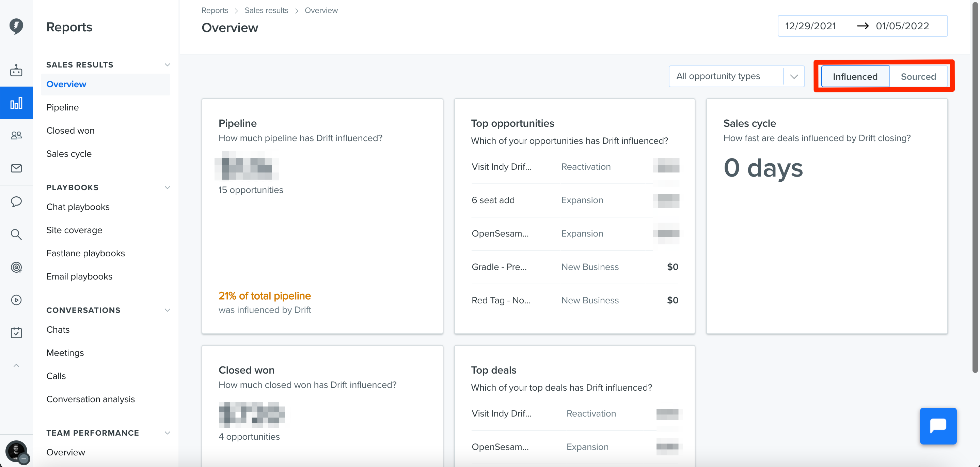
Task: Open the user avatar profile menu
Action: click(16, 451)
